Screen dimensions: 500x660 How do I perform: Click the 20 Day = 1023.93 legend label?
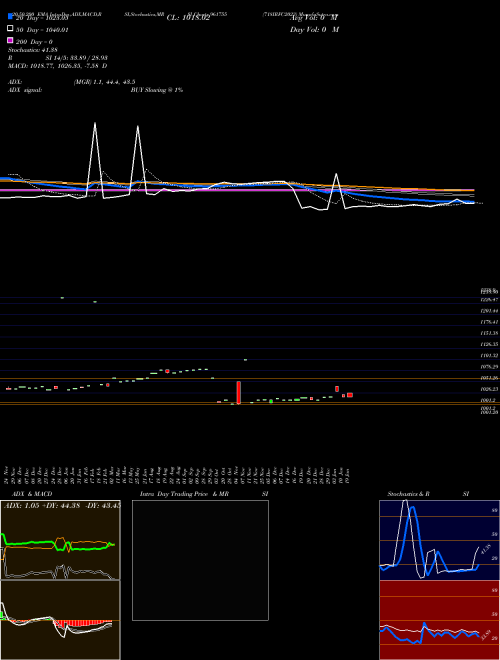(x=42, y=18)
